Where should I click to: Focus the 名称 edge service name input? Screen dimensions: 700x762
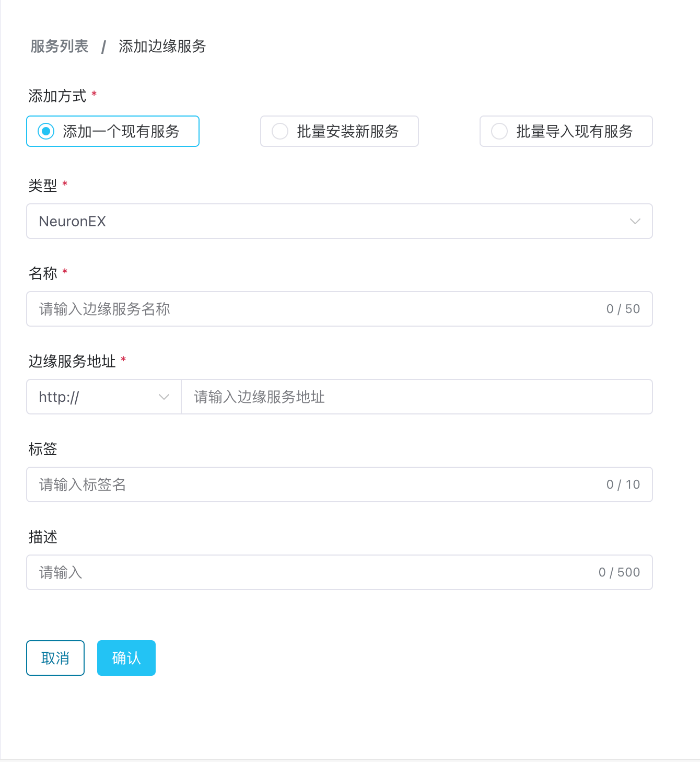pyautogui.click(x=313, y=309)
